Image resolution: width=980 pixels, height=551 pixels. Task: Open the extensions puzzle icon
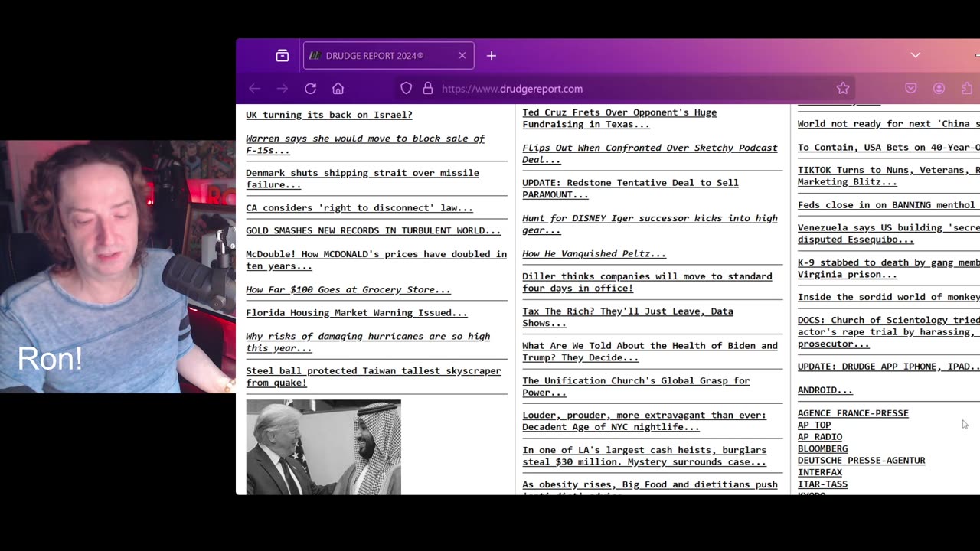(x=967, y=89)
